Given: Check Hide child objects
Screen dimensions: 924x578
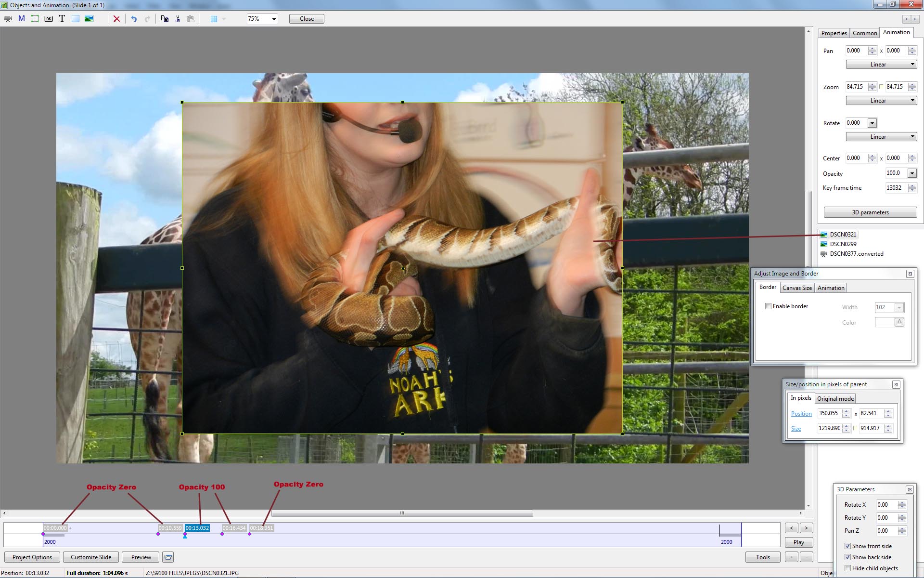Looking at the screenshot, I should 847,568.
